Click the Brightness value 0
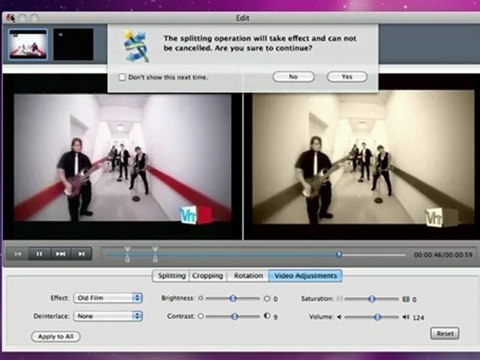Screen dimensions: 480x360 tap(276, 299)
